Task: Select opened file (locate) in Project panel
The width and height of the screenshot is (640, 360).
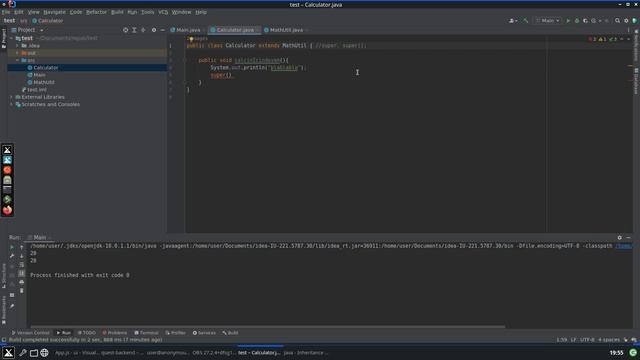Action: coord(125,30)
